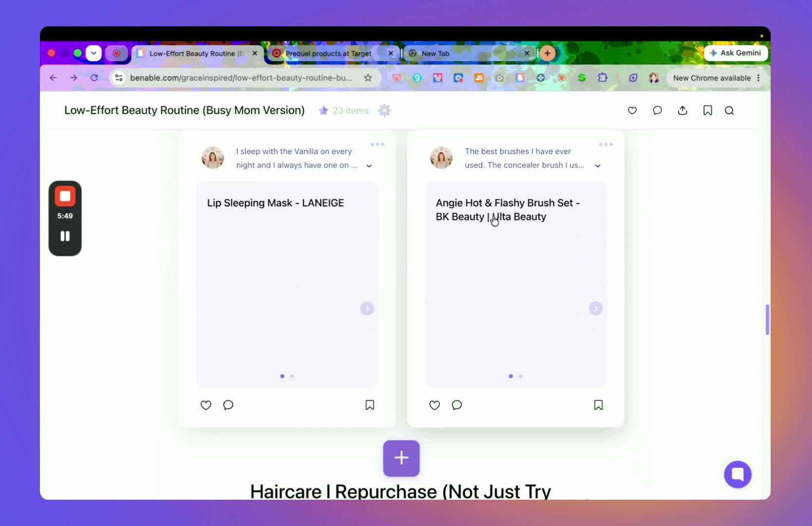Switch to the Prequel products at Target tab
This screenshot has width=812, height=526.
point(329,54)
